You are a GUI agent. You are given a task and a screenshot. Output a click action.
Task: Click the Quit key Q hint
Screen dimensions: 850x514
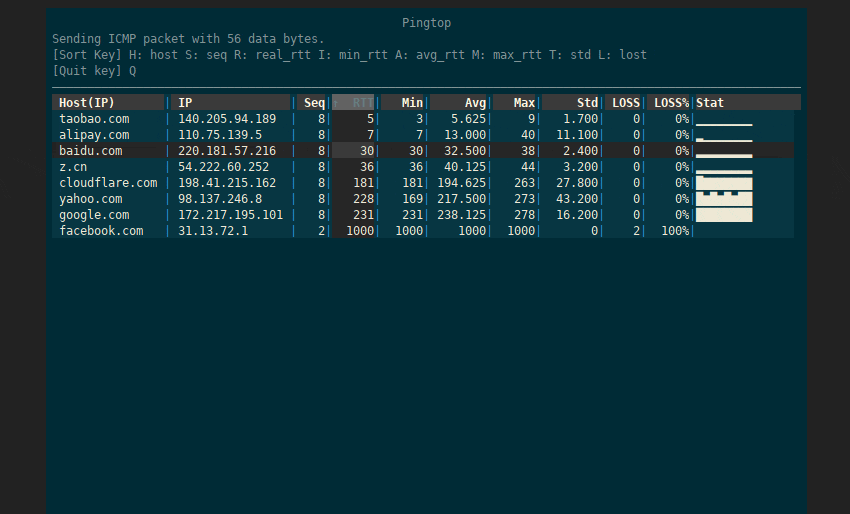[94, 71]
